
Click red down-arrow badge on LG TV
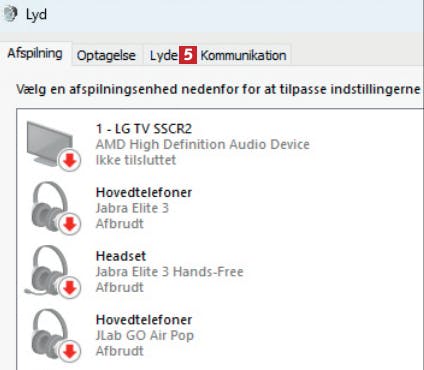coord(70,161)
